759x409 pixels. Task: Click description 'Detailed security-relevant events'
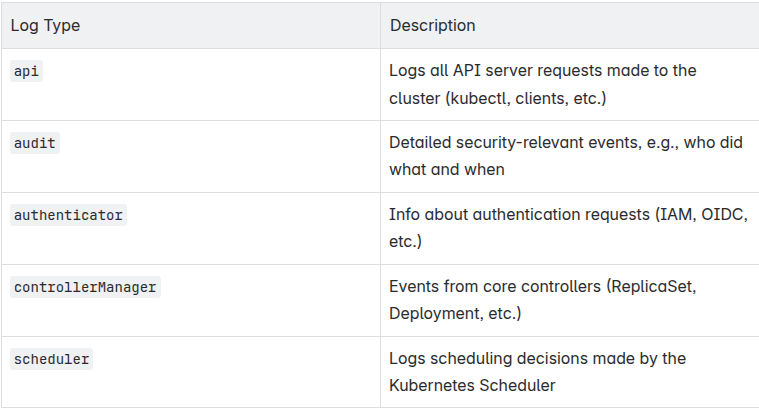coord(566,156)
